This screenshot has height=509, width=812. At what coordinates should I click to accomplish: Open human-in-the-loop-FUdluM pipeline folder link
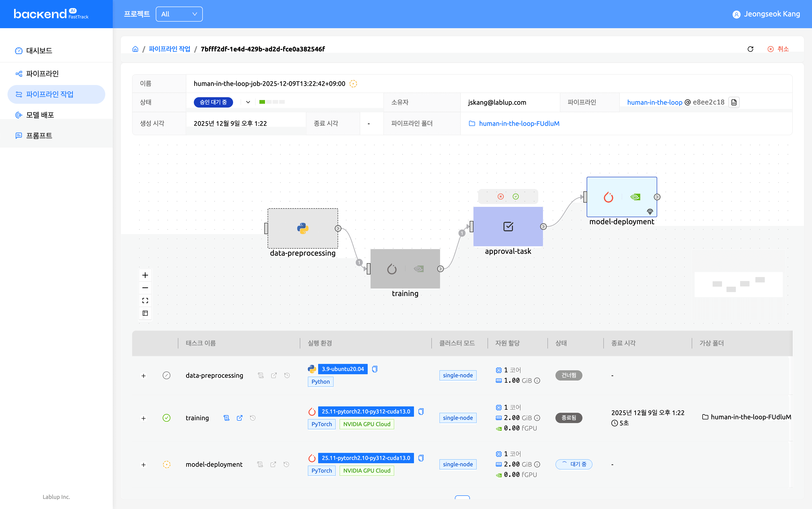pos(519,123)
